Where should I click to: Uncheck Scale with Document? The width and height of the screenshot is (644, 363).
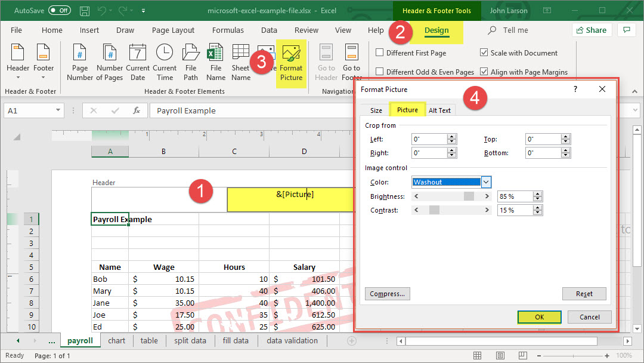(484, 53)
